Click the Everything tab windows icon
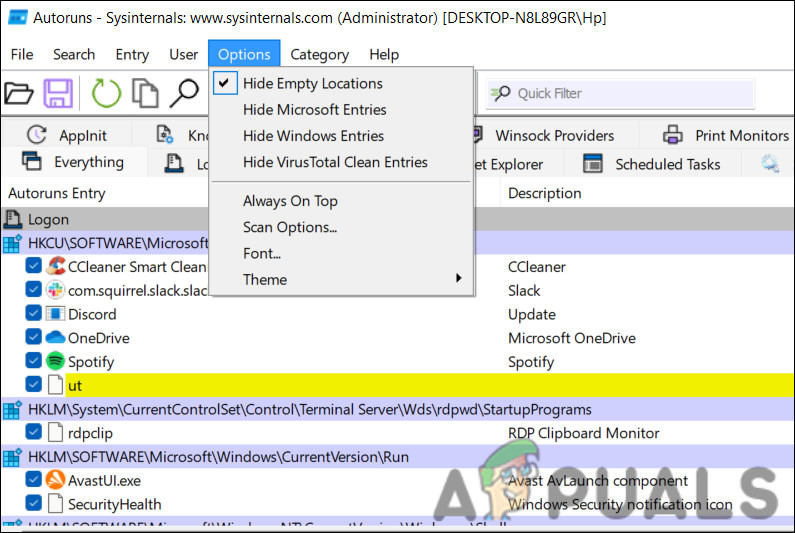The image size is (795, 533). [x=31, y=161]
